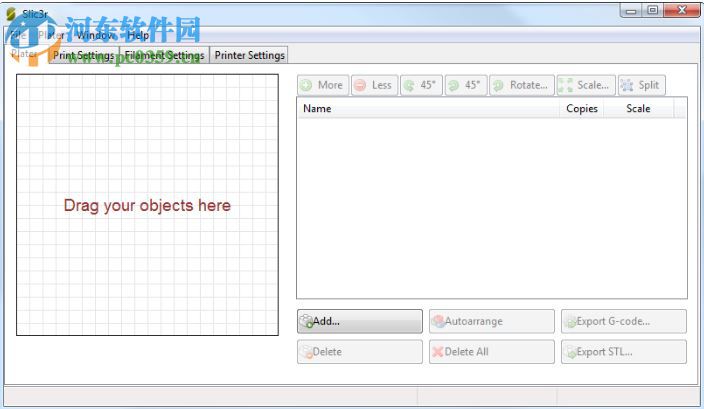Open the File menu
Screen dimensions: 704x409
pos(18,35)
